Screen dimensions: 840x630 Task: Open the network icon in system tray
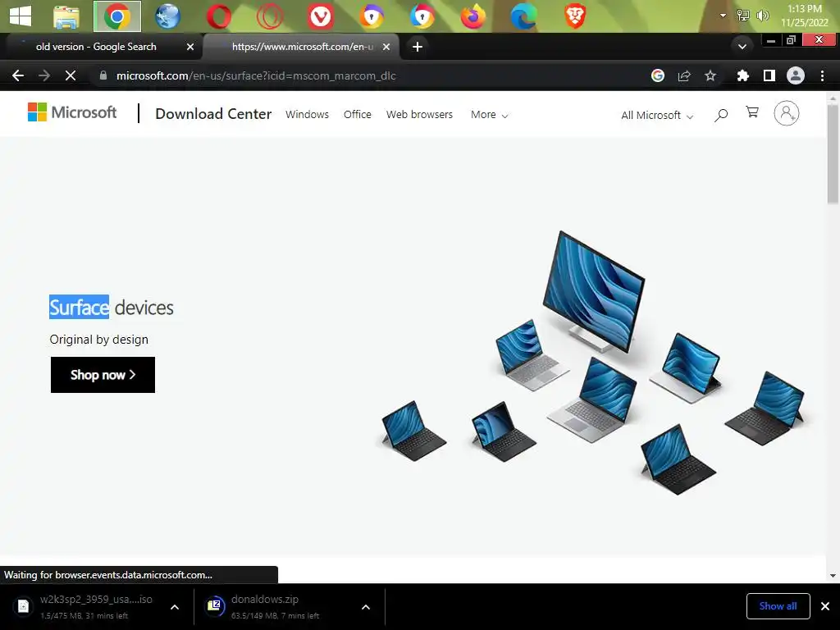(743, 16)
